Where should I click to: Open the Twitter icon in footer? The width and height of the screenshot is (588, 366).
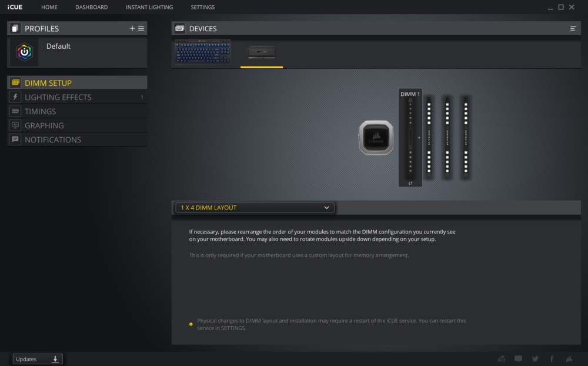click(535, 359)
